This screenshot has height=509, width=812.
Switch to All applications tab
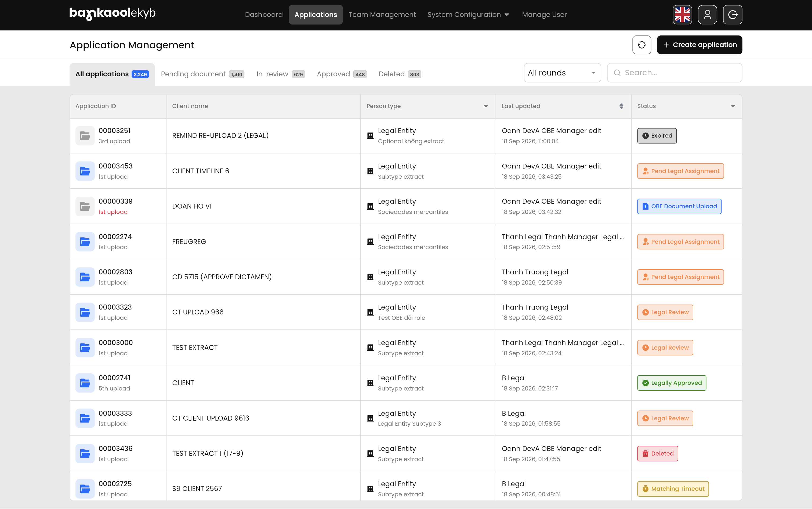(x=112, y=74)
